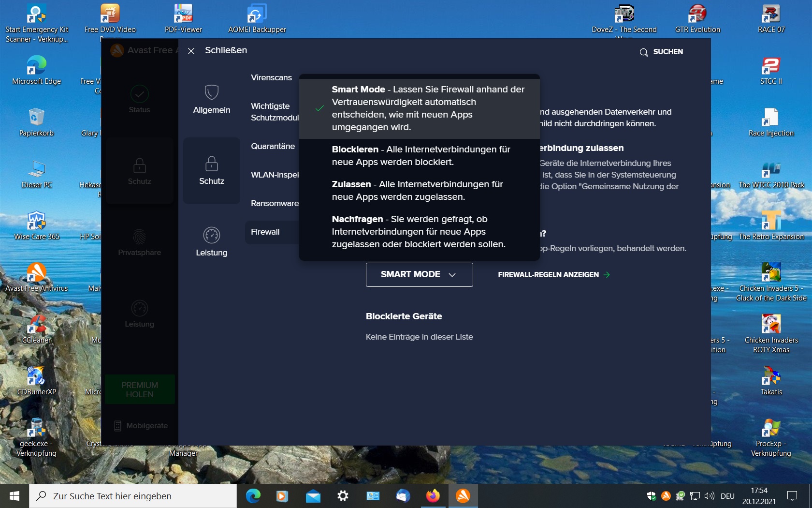
Task: Open CCleaner desktop shortcut
Action: tap(37, 329)
